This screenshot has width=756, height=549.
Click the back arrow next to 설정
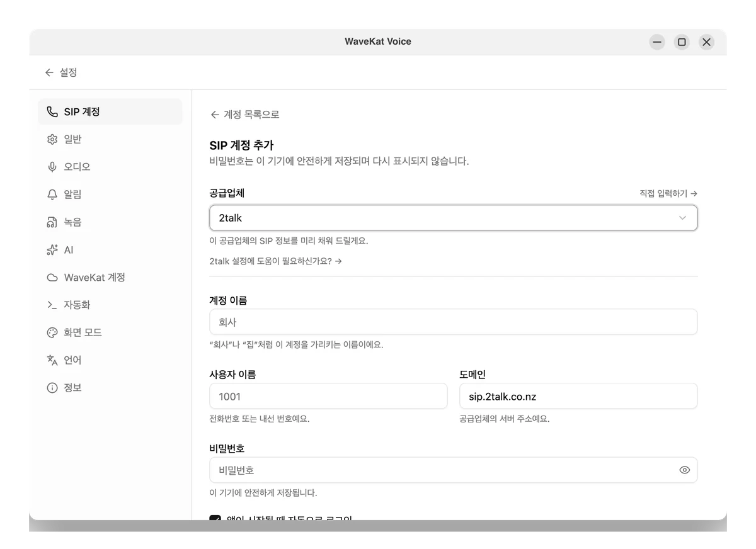pyautogui.click(x=49, y=72)
